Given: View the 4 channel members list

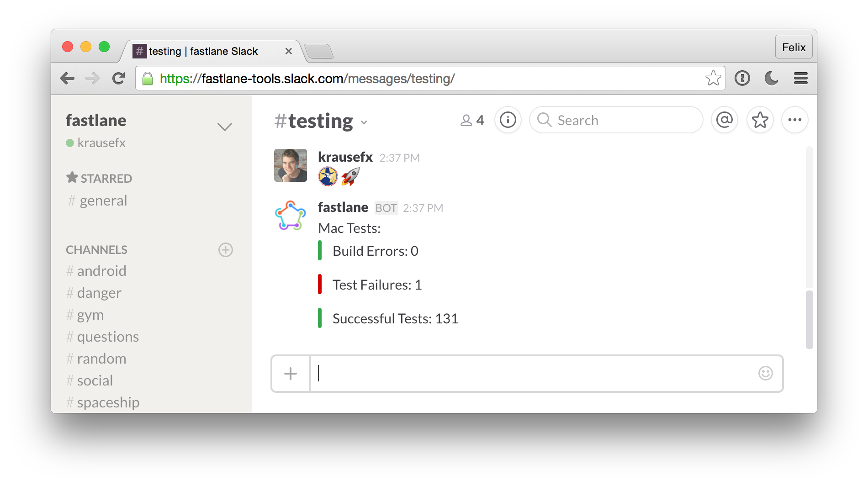Looking at the screenshot, I should [471, 120].
